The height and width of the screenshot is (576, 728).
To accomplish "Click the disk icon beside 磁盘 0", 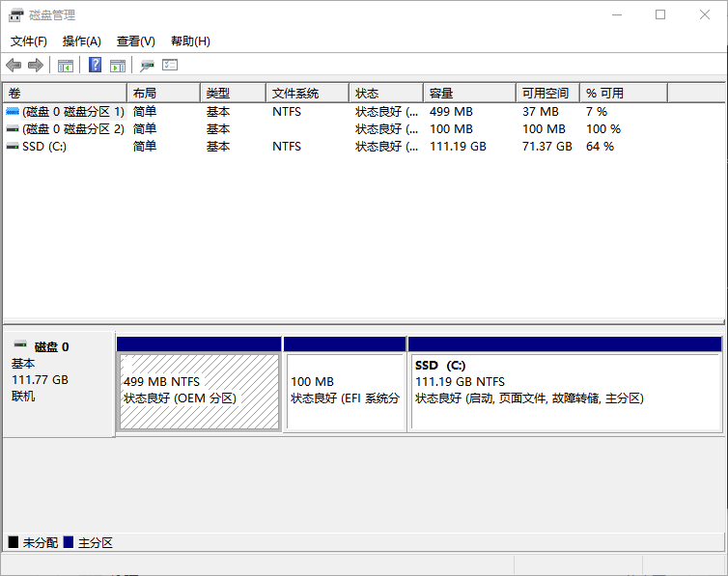I will [x=20, y=344].
